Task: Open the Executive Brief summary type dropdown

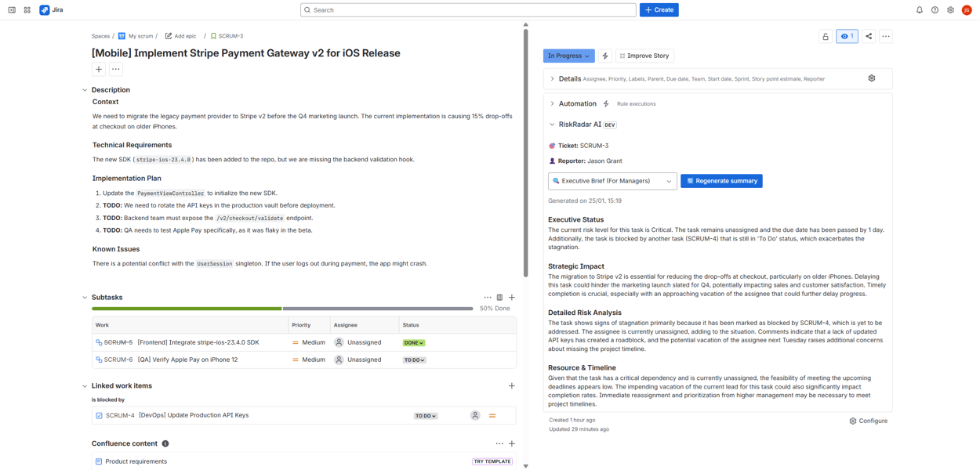Action: (612, 181)
